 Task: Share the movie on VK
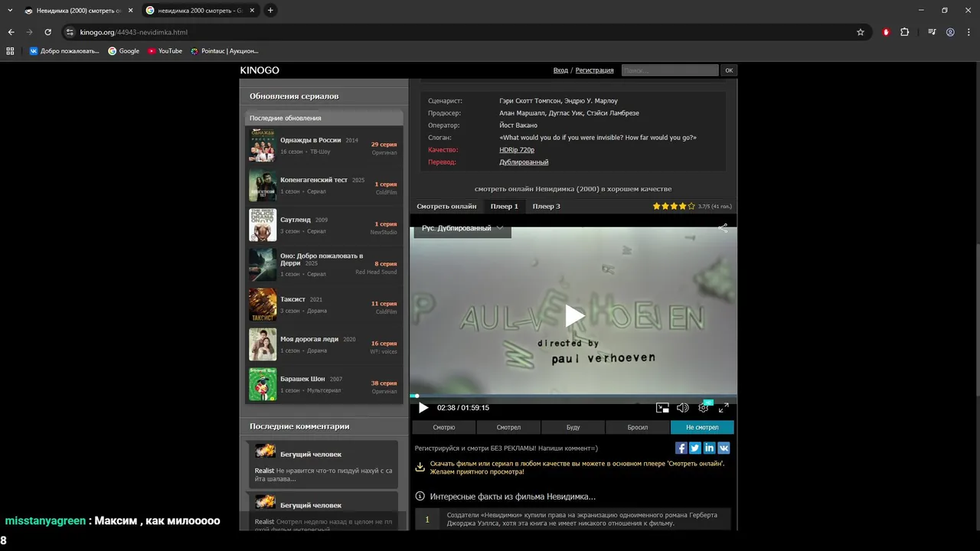coord(724,448)
